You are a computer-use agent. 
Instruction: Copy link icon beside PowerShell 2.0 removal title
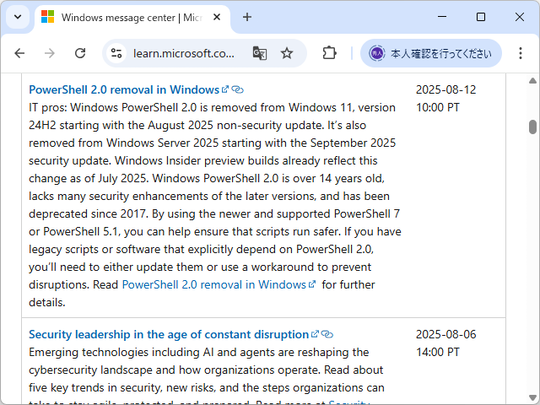tap(238, 90)
